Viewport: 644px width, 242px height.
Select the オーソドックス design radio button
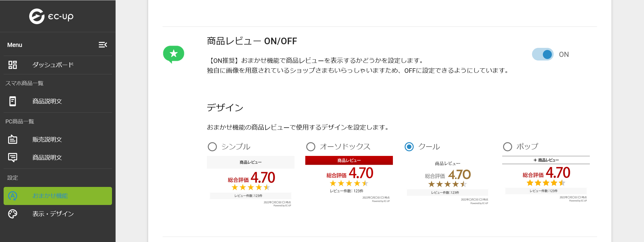[x=311, y=147]
